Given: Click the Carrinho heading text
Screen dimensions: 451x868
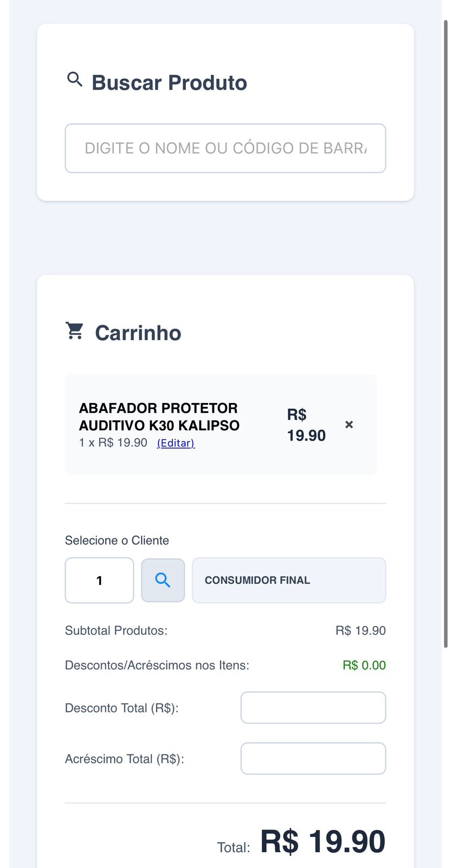Looking at the screenshot, I should point(138,333).
